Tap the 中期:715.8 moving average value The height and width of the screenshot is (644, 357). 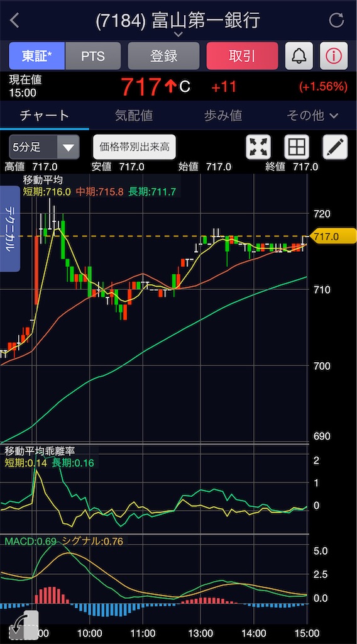click(x=100, y=191)
